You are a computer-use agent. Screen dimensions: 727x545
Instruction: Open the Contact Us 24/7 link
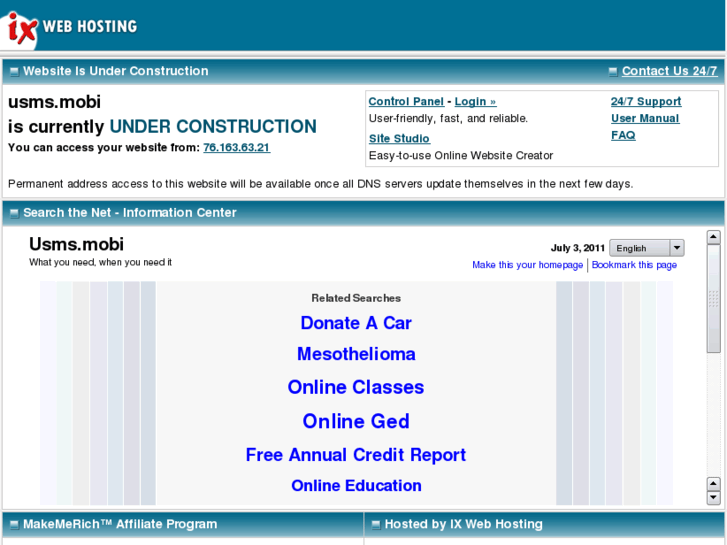tap(669, 71)
